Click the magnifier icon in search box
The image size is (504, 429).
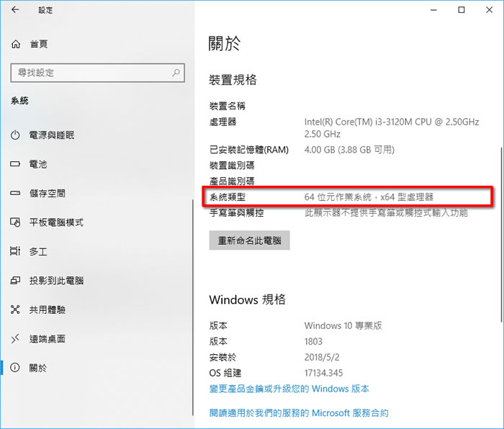pyautogui.click(x=176, y=73)
